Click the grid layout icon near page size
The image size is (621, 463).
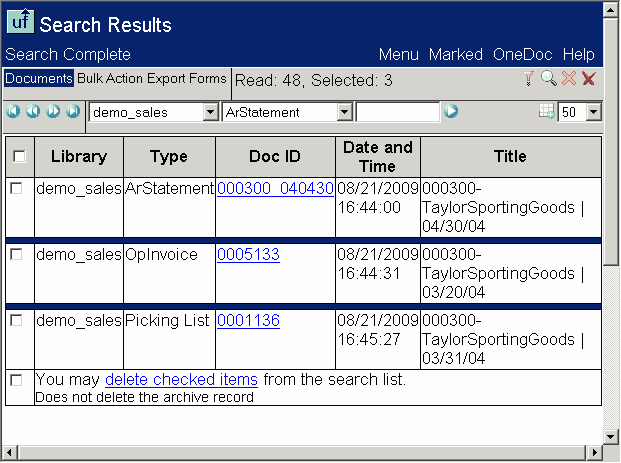pos(547,112)
